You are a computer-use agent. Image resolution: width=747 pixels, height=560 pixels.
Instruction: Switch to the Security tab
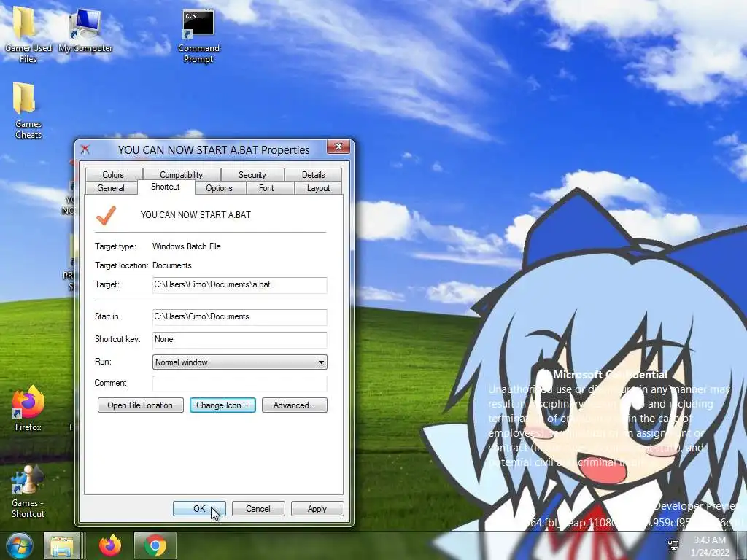pyautogui.click(x=252, y=175)
